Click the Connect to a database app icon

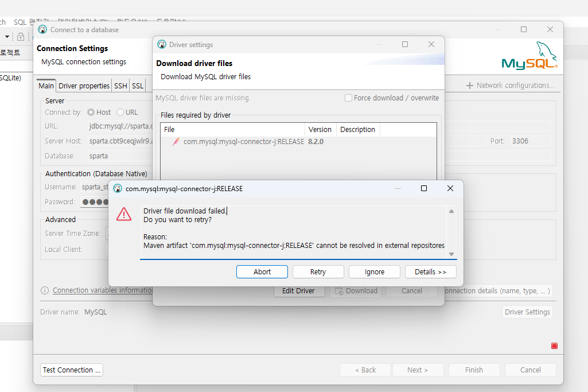(42, 30)
